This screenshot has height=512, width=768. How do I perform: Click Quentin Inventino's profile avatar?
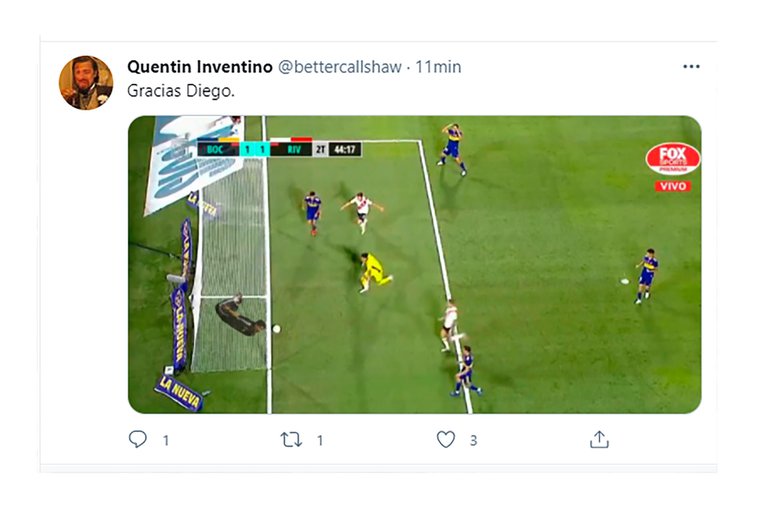(85, 83)
